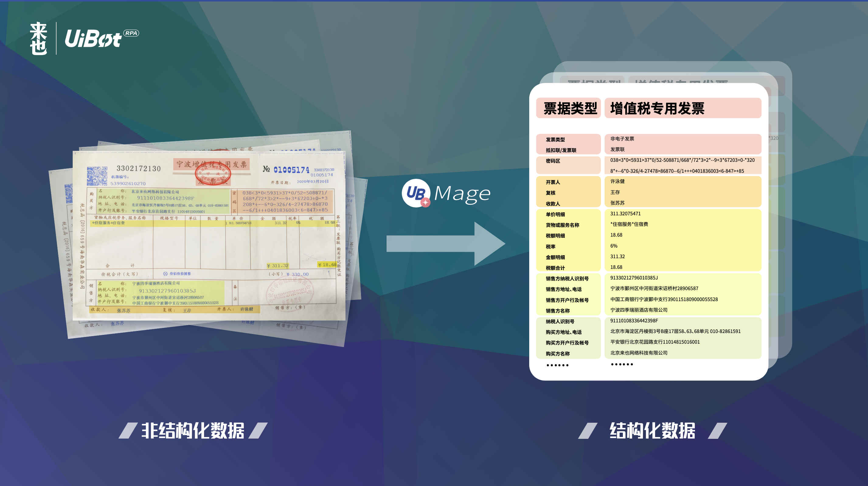Click the slash mark after 结构化数据
Screen dimensions: 868x486
pos(717,430)
